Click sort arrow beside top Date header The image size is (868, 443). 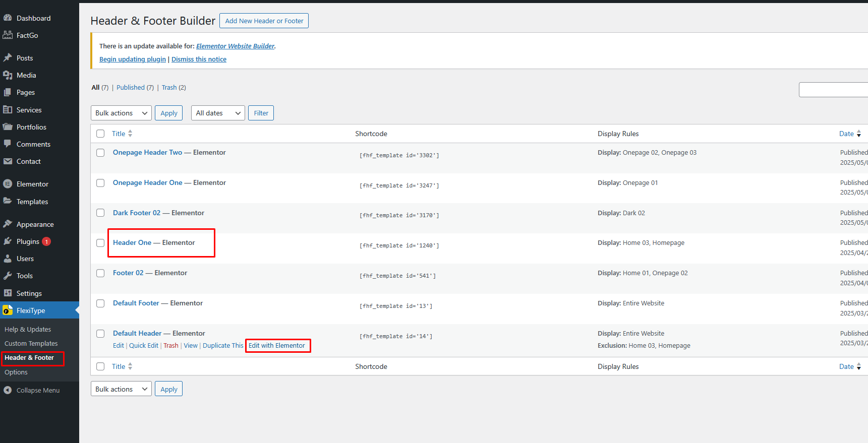[x=858, y=134]
